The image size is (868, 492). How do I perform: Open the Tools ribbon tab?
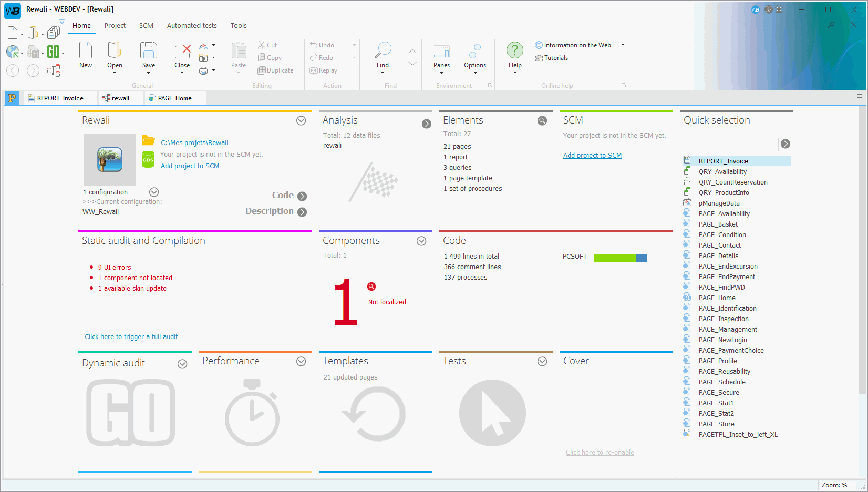point(239,25)
